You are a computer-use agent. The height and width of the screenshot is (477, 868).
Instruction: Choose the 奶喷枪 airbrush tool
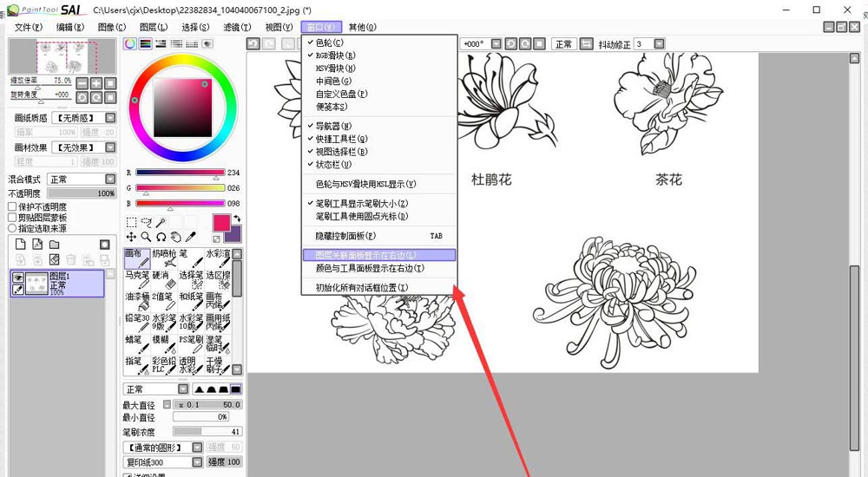coord(164,258)
